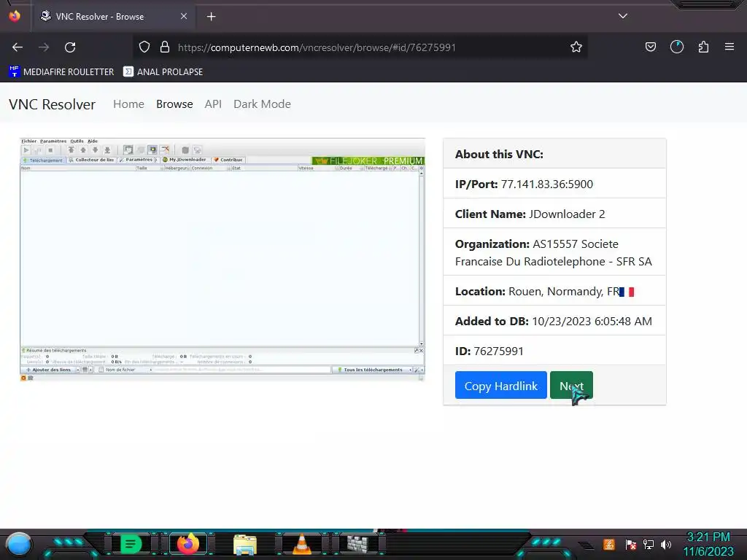
Task: Reload the current page
Action: [70, 47]
